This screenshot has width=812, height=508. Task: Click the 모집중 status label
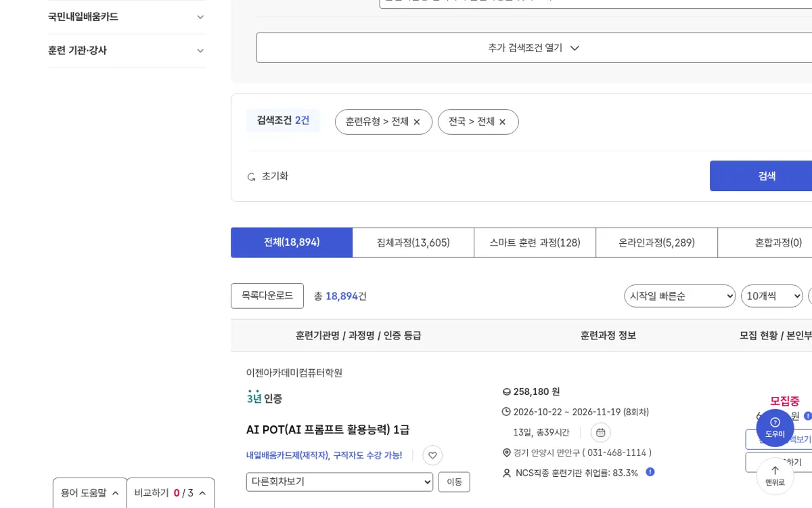[784, 401]
